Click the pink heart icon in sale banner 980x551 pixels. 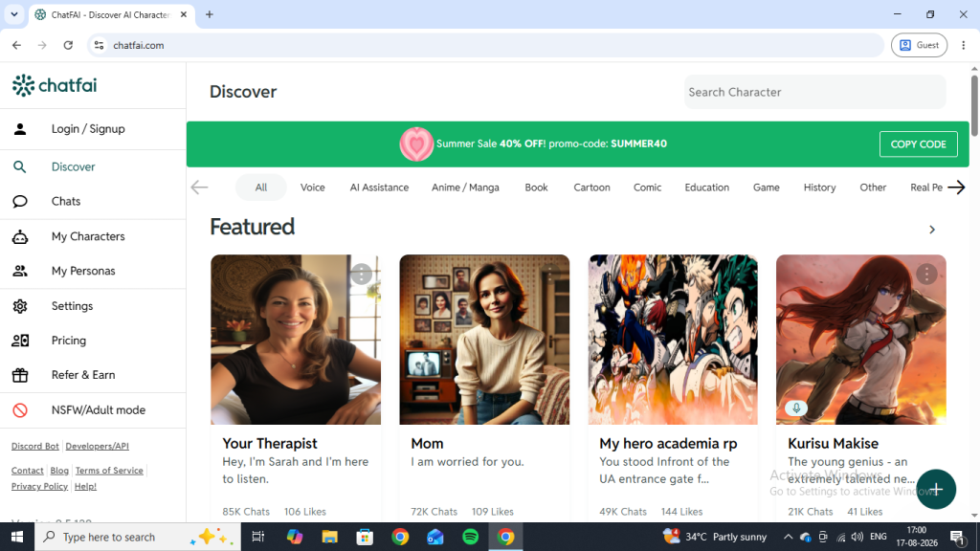pos(416,143)
